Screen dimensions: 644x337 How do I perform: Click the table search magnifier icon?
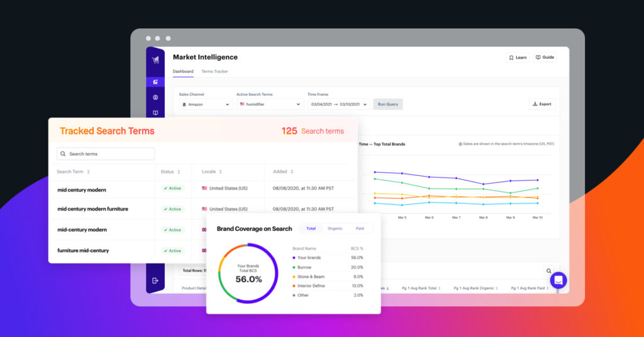point(548,271)
